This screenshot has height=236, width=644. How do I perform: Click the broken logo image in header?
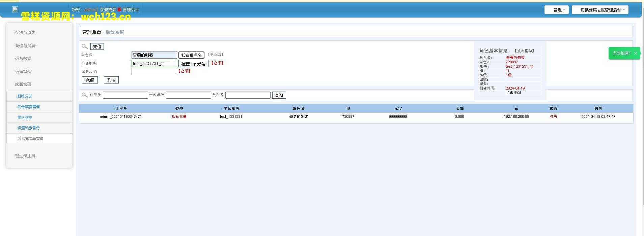pyautogui.click(x=15, y=9)
